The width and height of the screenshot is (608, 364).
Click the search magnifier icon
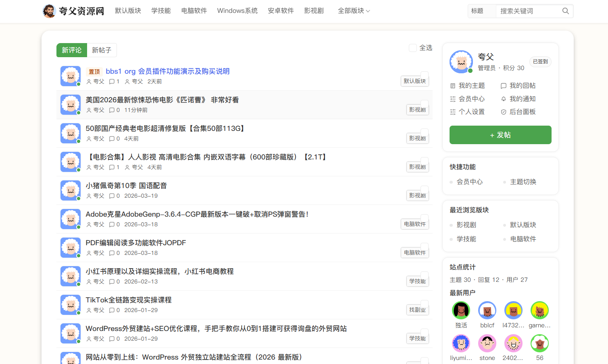point(566,11)
